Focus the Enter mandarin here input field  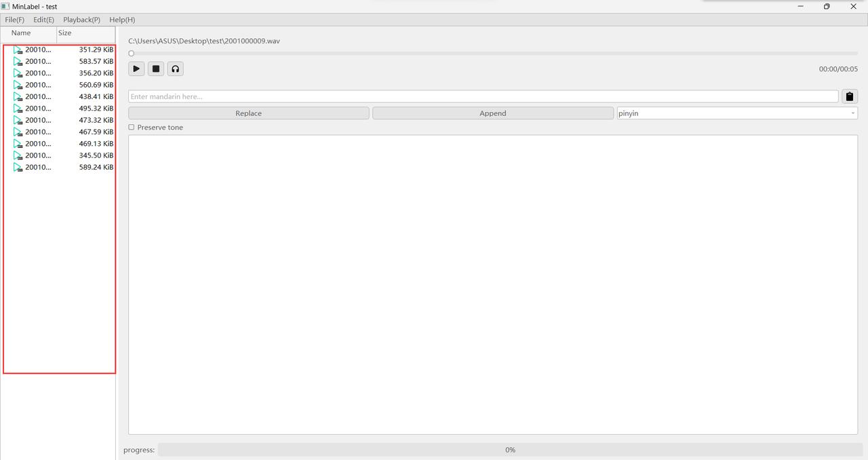[x=483, y=96]
